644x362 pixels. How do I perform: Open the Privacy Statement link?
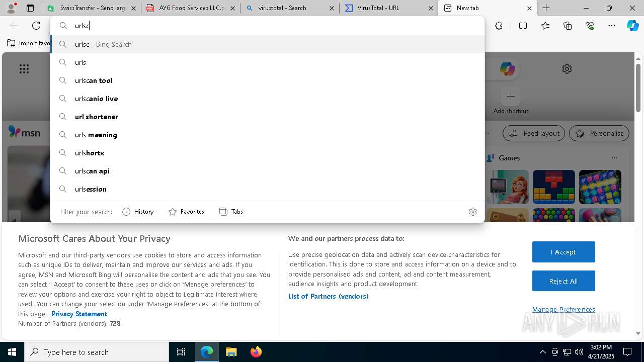click(79, 314)
